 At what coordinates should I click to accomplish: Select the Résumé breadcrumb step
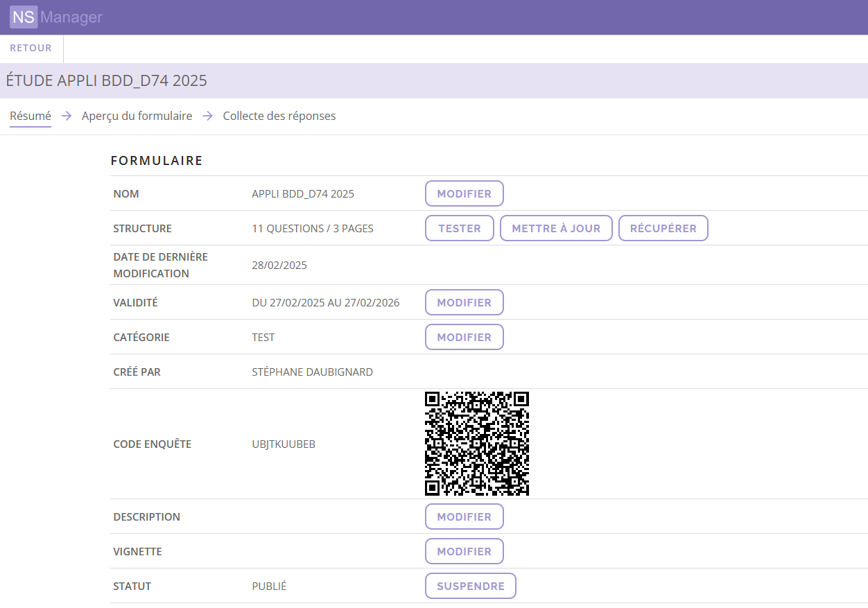[30, 116]
